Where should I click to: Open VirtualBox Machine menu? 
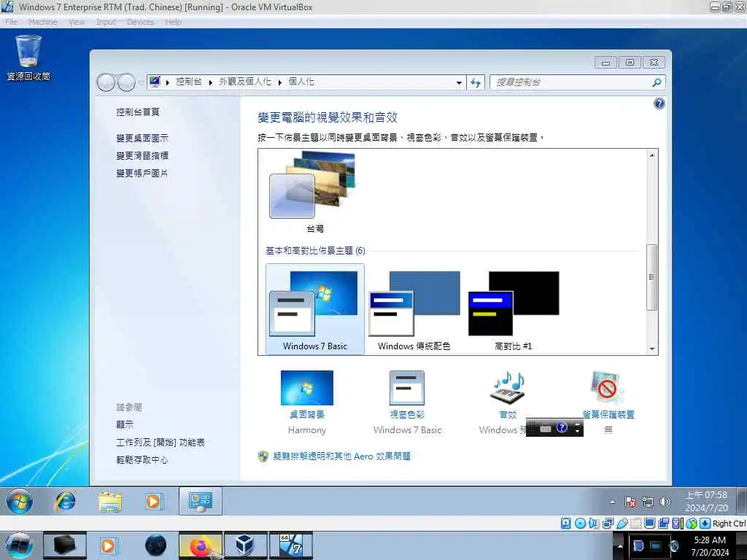coord(43,22)
